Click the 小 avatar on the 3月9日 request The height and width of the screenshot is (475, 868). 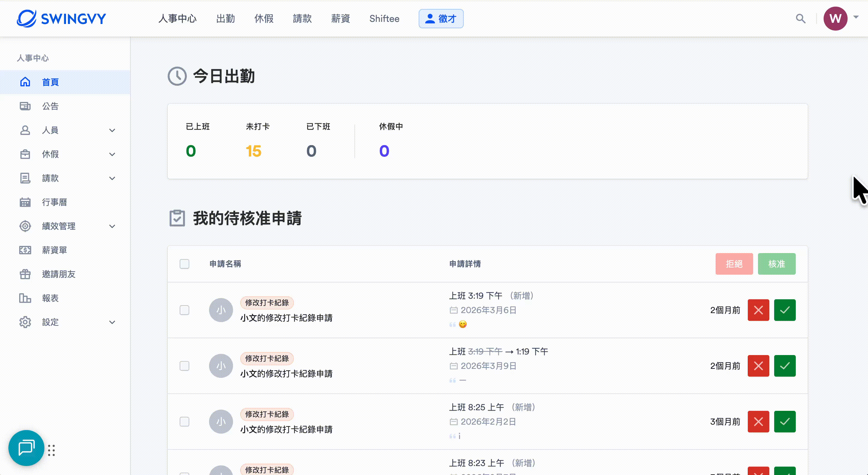coord(221,366)
